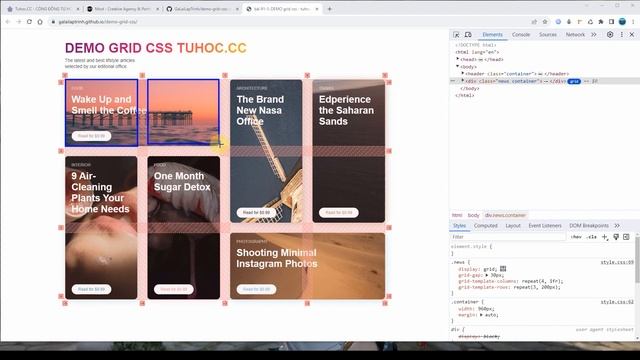Expand the header container node
The width and height of the screenshot is (640, 360).
coord(463,73)
